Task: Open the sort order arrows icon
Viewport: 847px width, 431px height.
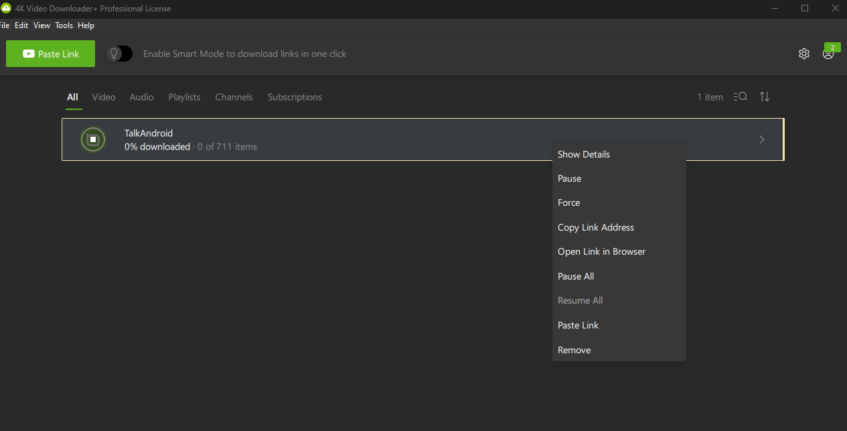Action: [764, 97]
